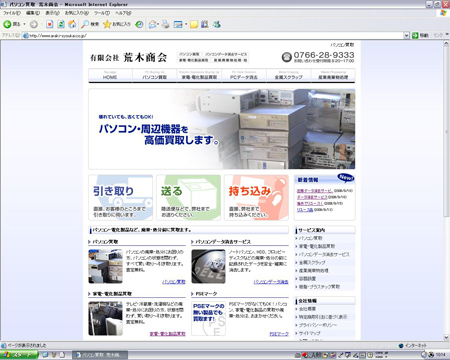The height and width of the screenshot is (360, 450).
Task: Open sidebar 金属スクラップ link
Action: [312, 263]
